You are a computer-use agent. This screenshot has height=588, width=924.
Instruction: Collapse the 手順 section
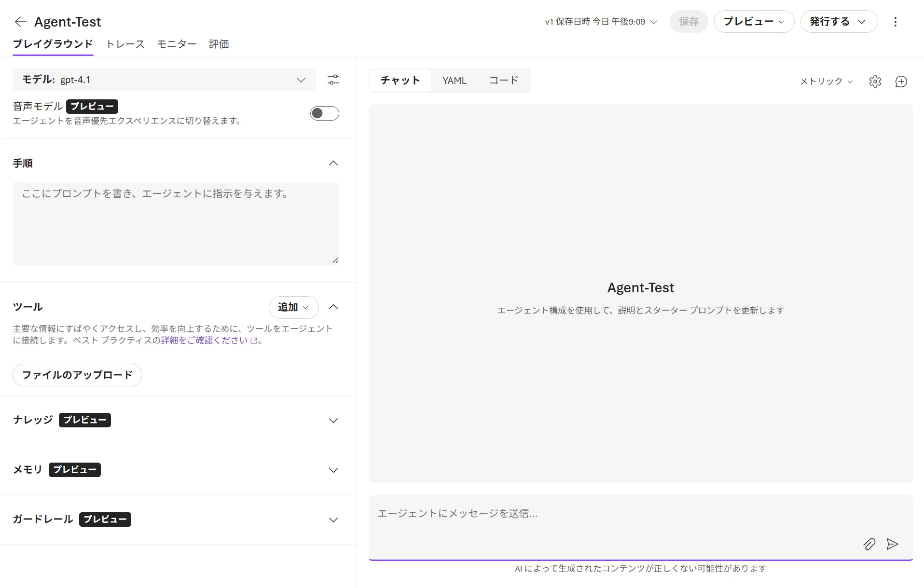click(x=333, y=163)
